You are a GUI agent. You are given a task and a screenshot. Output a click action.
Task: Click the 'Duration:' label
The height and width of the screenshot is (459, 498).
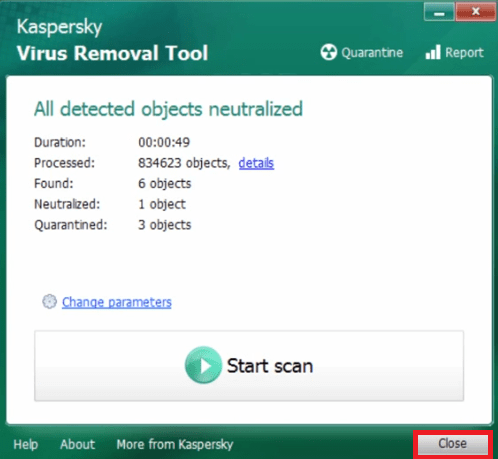pyautogui.click(x=60, y=143)
